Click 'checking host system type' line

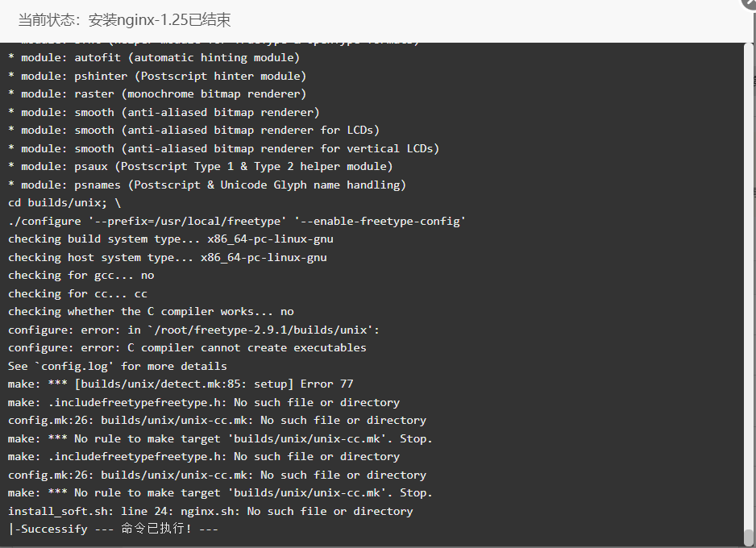168,257
